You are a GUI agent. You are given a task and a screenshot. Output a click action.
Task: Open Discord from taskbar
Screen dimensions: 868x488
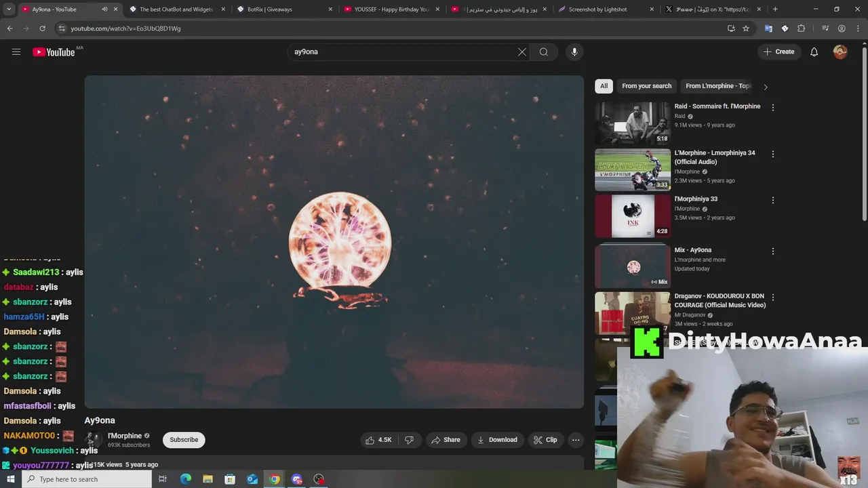coord(296,479)
